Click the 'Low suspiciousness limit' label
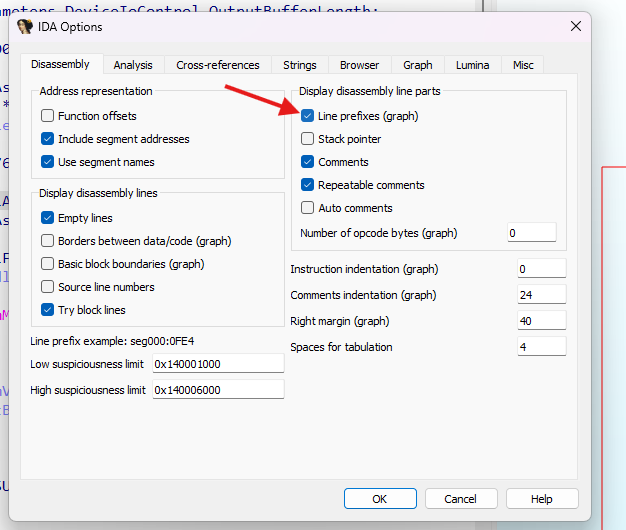This screenshot has height=530, width=626. (x=87, y=364)
